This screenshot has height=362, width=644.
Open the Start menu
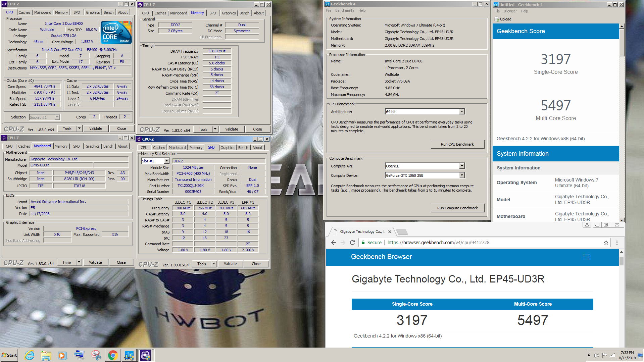click(x=9, y=355)
